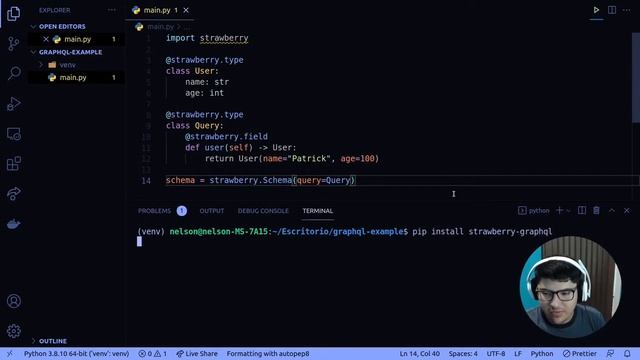Click the Prettier status bar item
640x360 pixels.
click(x=580, y=353)
